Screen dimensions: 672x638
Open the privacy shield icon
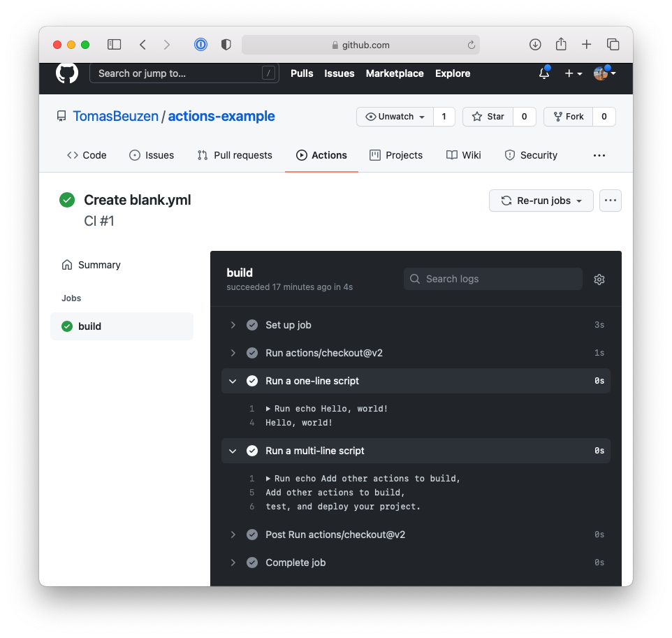click(226, 45)
